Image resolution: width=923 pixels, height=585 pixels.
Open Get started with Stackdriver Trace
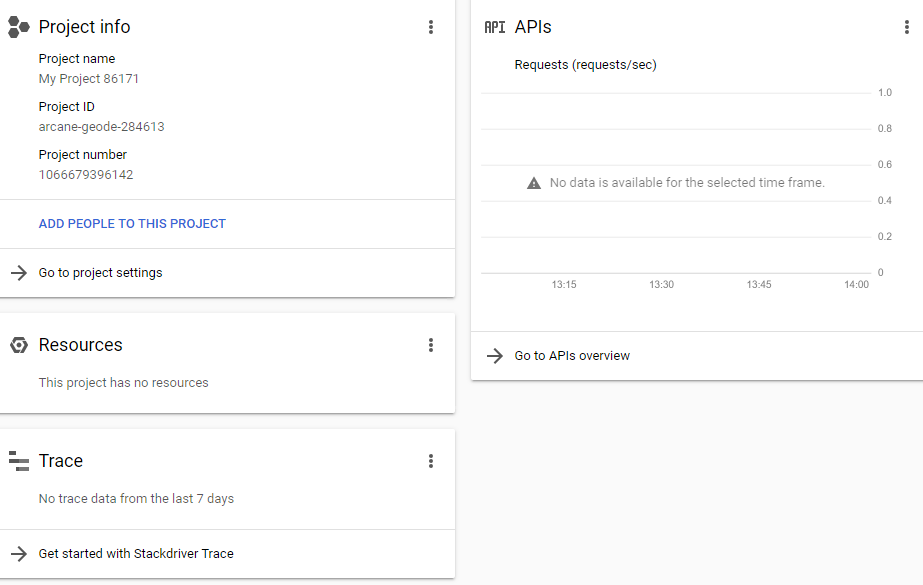(135, 553)
